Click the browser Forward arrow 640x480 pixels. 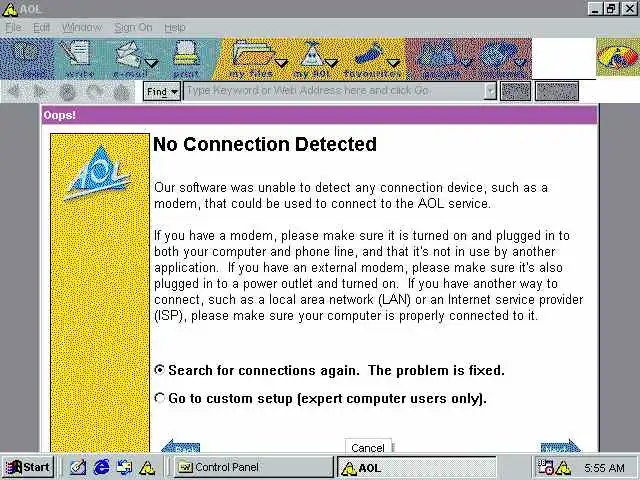[41, 91]
